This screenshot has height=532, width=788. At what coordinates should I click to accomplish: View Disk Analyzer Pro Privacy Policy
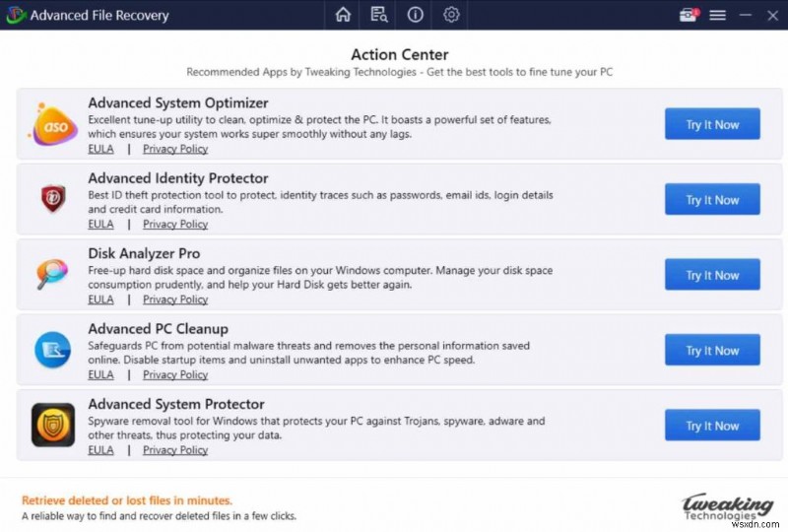point(175,299)
